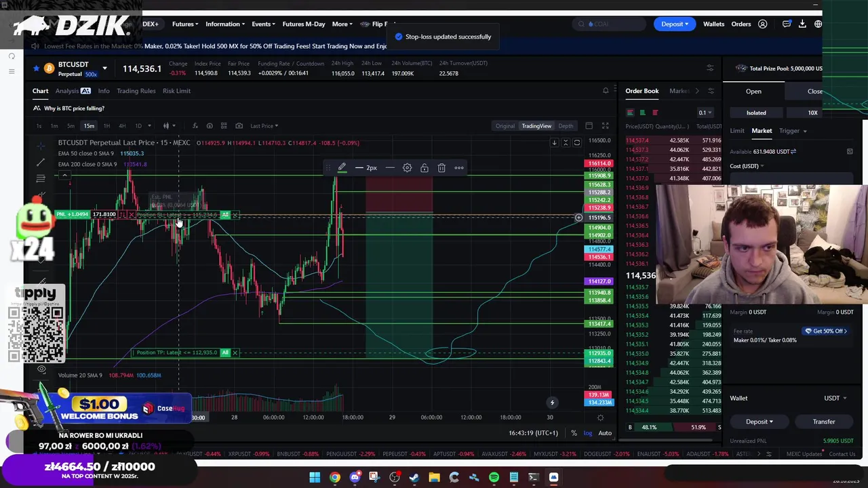The height and width of the screenshot is (488, 868).
Task: Choose the horizontal lines drawing tool
Action: coord(41,178)
